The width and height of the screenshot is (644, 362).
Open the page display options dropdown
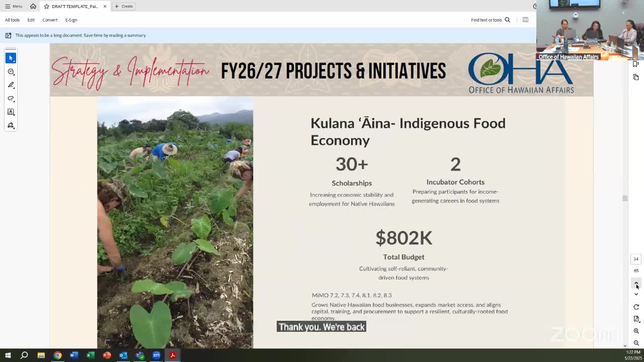[636, 319]
